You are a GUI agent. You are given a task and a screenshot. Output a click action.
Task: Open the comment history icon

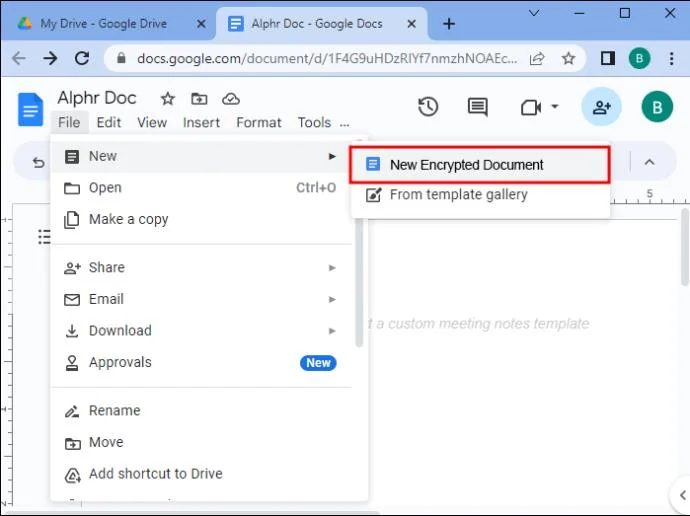point(477,107)
